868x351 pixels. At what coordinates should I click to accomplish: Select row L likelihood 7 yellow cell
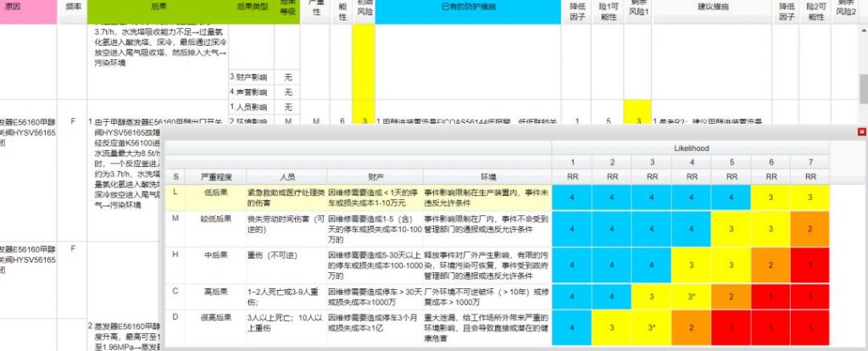pos(810,198)
